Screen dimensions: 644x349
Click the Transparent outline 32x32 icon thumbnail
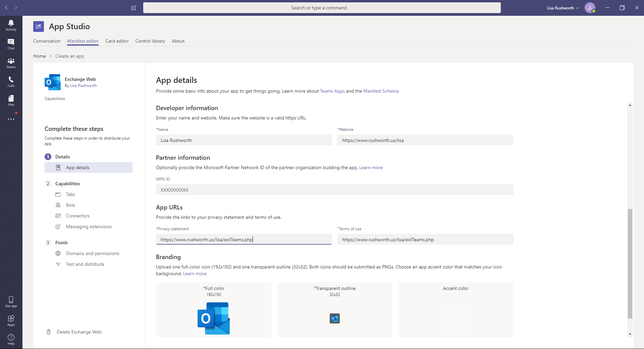(335, 318)
